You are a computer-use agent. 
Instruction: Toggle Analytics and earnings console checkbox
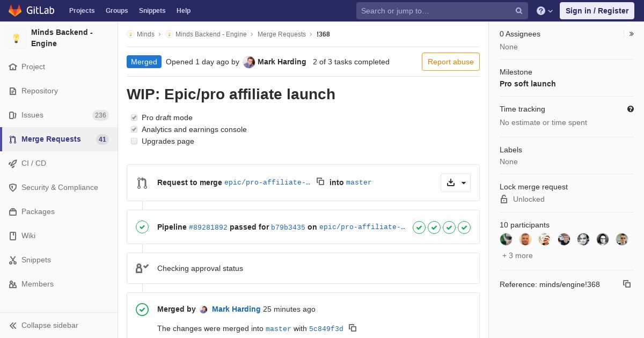coord(134,129)
